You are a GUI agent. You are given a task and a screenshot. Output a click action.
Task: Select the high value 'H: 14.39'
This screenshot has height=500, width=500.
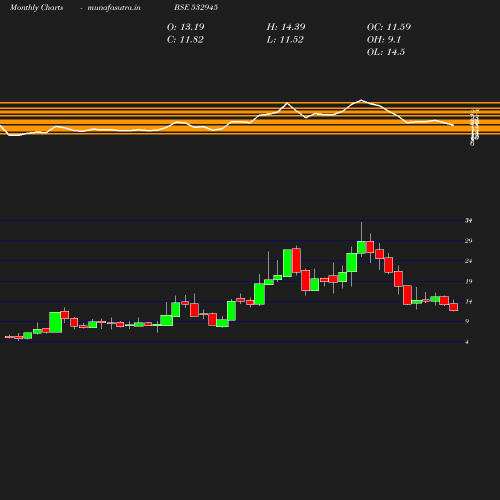(x=286, y=27)
